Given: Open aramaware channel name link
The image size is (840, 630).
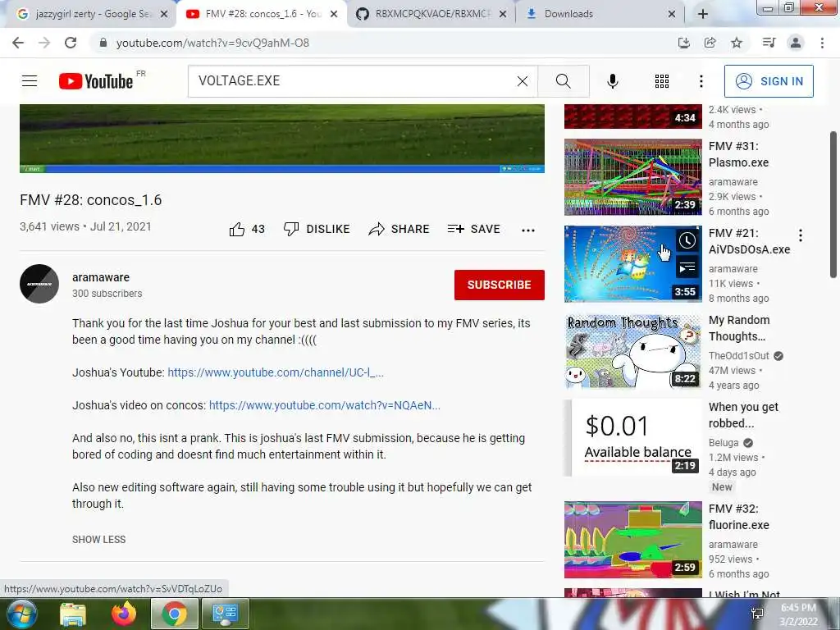Looking at the screenshot, I should 101,277.
